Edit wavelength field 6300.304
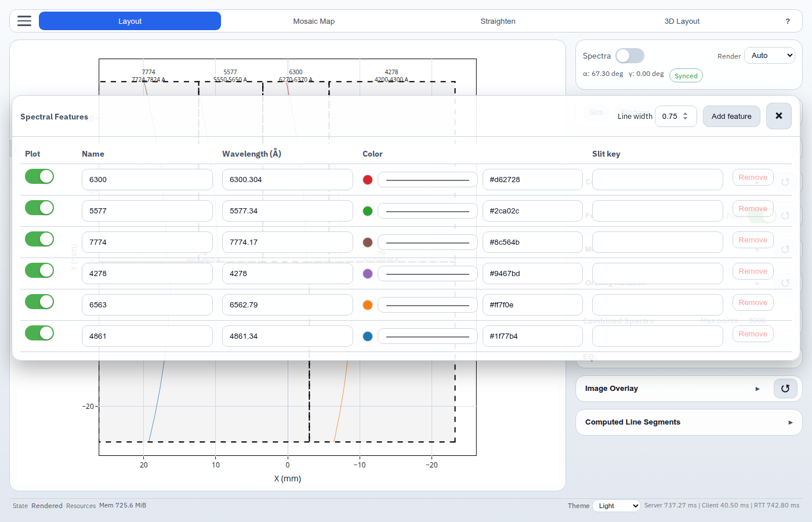This screenshot has width=812, height=522. [288, 180]
